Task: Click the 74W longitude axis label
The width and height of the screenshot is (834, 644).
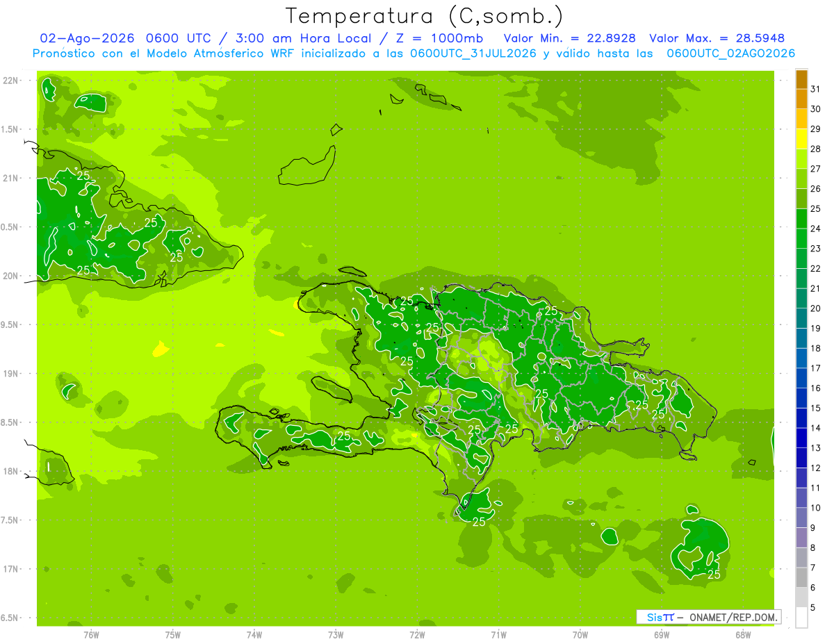Action: tap(254, 635)
